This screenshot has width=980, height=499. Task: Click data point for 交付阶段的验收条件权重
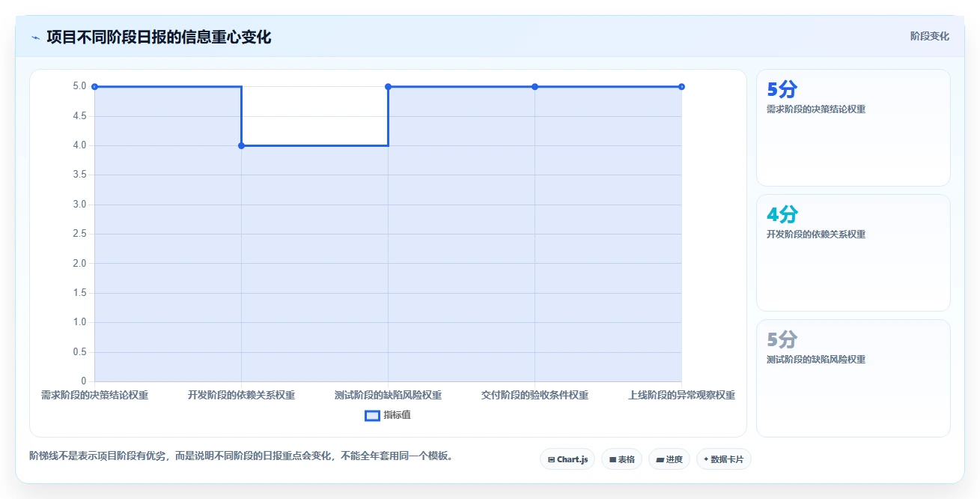pos(535,87)
